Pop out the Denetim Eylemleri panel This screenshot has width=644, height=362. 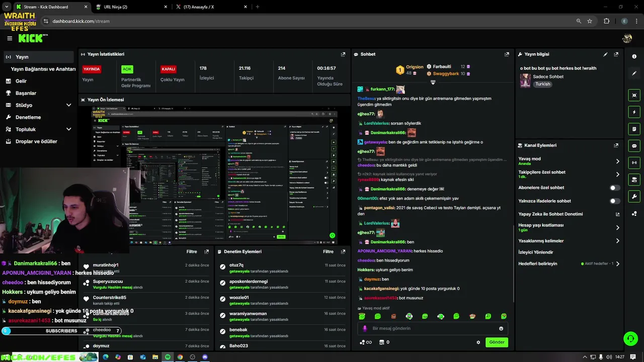click(343, 251)
